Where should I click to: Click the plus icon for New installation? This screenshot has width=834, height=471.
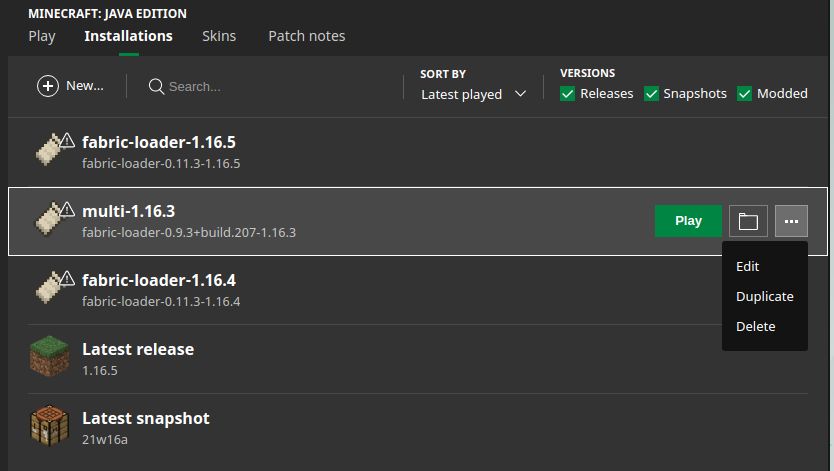point(48,86)
